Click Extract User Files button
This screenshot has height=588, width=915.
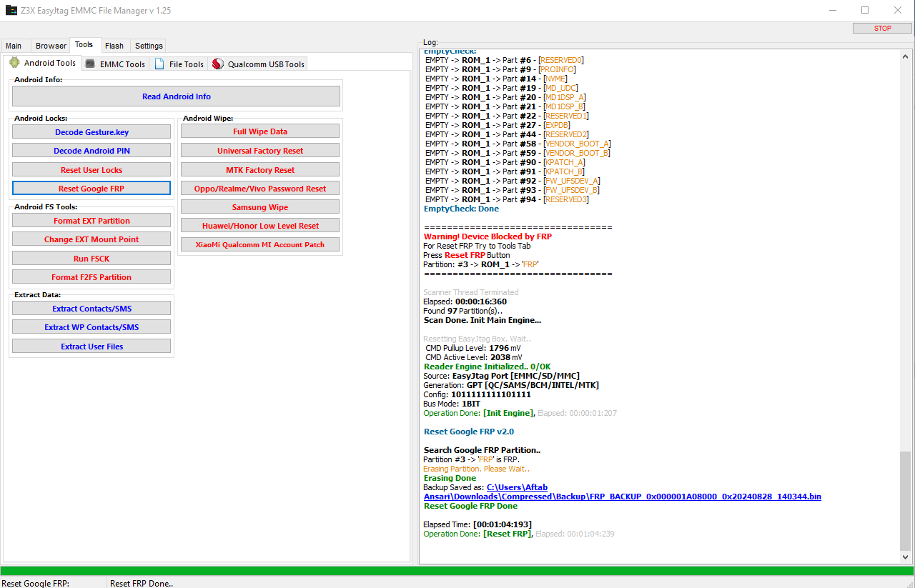[91, 347]
